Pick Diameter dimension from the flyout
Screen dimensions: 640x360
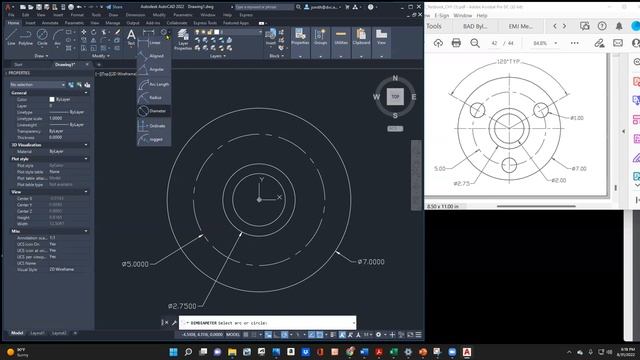154,111
